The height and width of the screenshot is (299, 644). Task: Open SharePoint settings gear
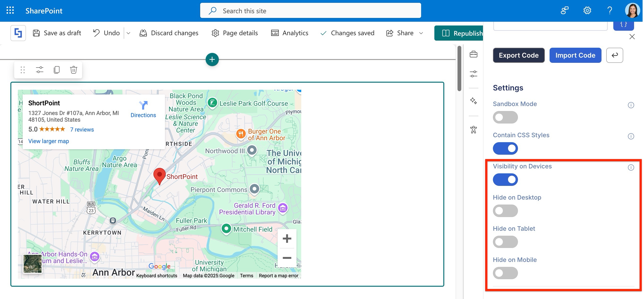pos(587,10)
